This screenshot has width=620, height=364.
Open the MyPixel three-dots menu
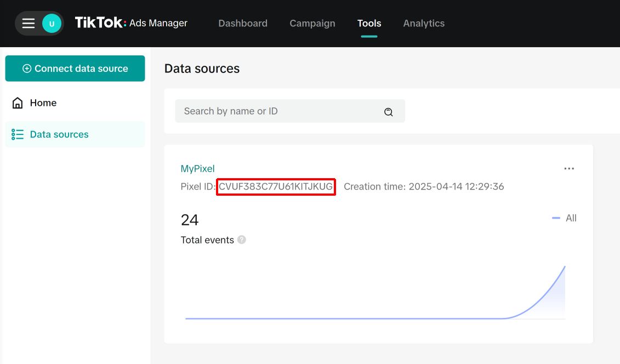pyautogui.click(x=569, y=169)
